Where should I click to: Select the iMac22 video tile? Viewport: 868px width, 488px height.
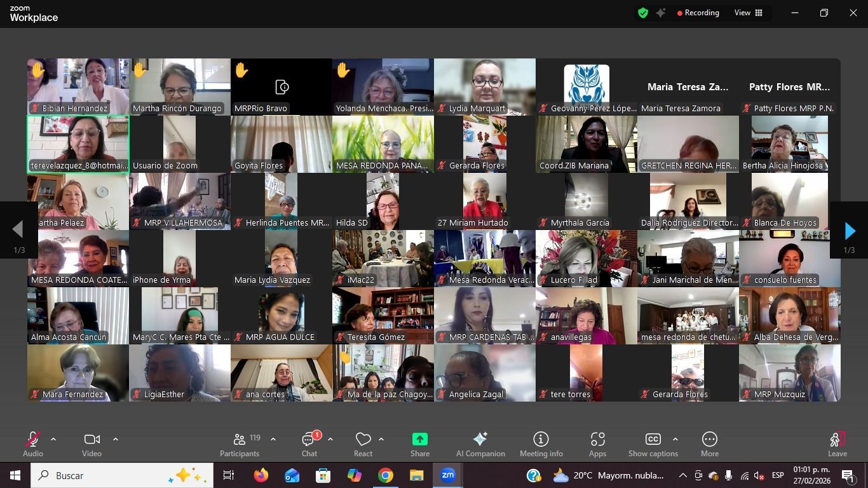pos(383,259)
